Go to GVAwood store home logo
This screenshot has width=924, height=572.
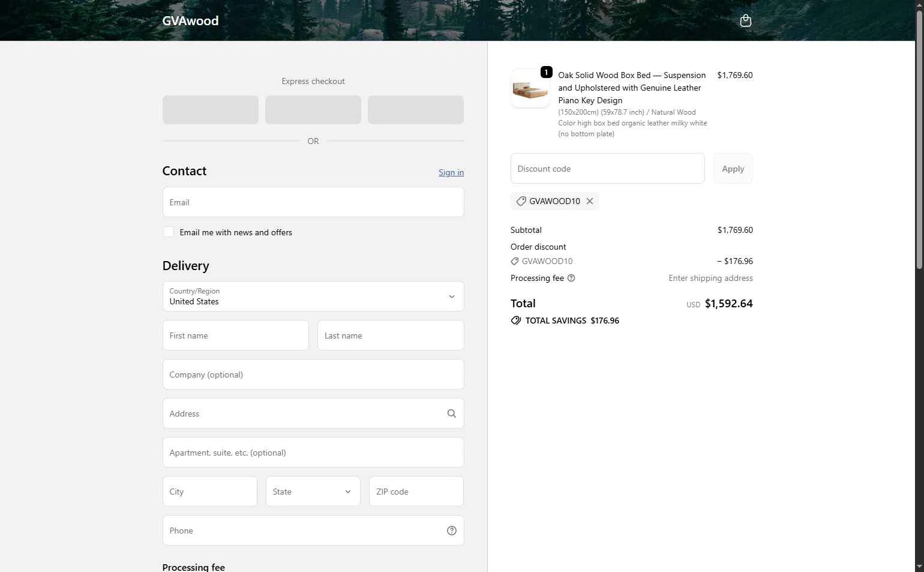[190, 20]
